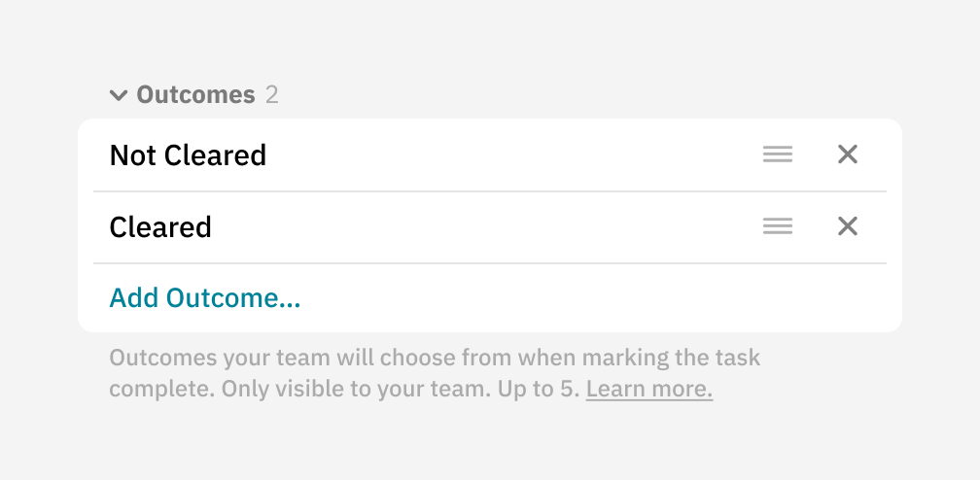Click the outcome count number 2
Screen dimensions: 980x480
click(x=272, y=95)
